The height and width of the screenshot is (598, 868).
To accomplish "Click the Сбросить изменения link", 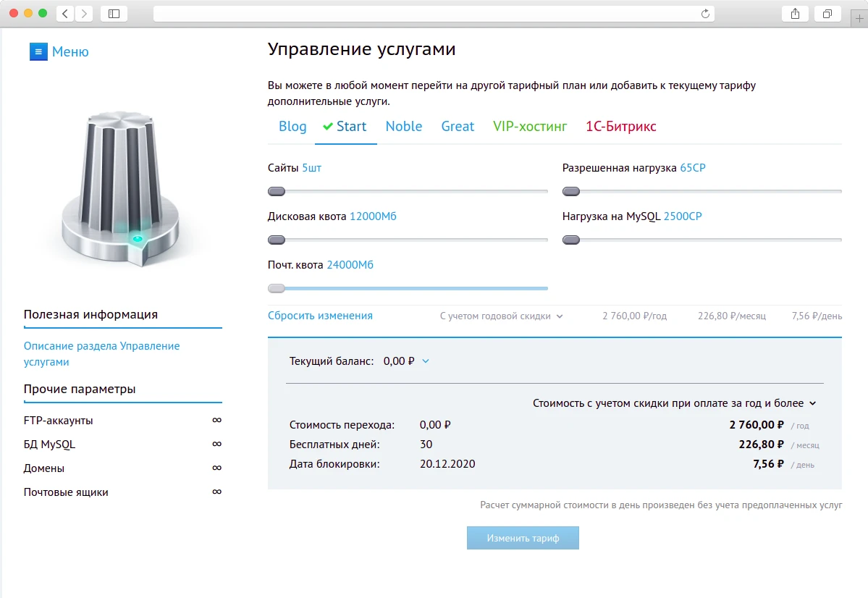I will [320, 316].
